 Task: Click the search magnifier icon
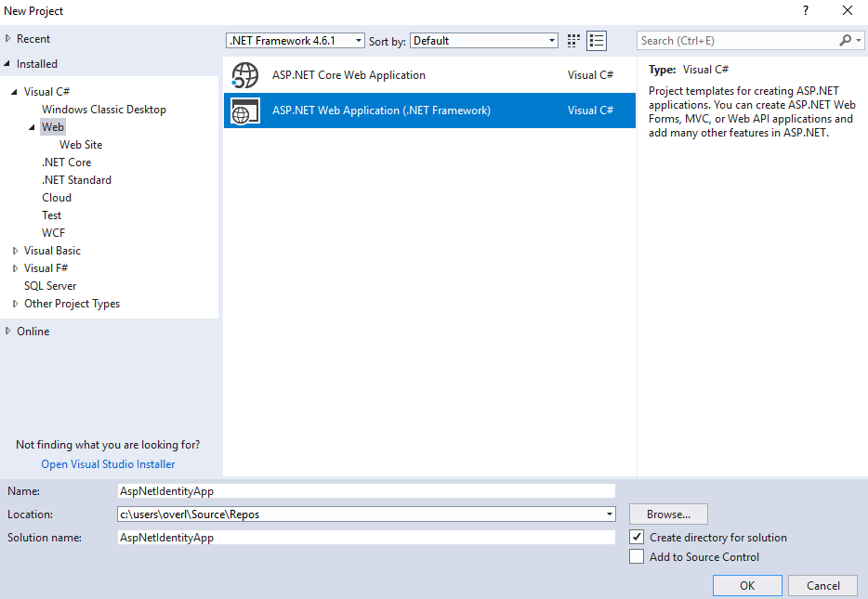(x=845, y=40)
